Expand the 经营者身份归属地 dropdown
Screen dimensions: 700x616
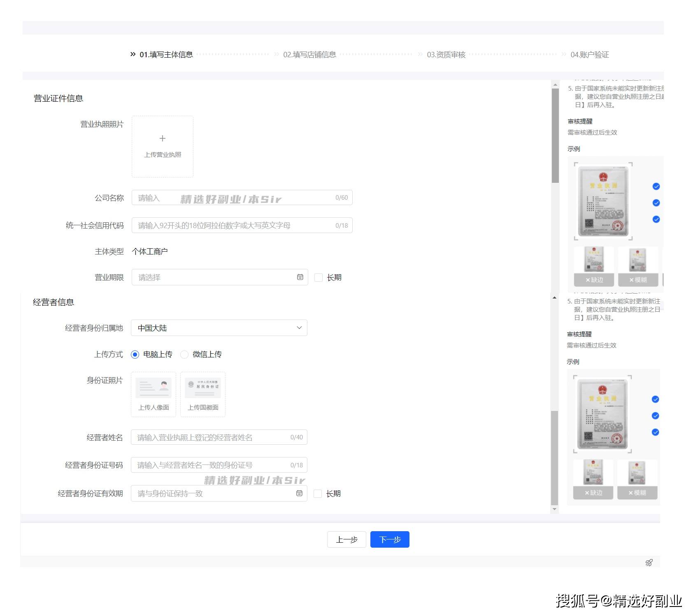click(x=219, y=328)
